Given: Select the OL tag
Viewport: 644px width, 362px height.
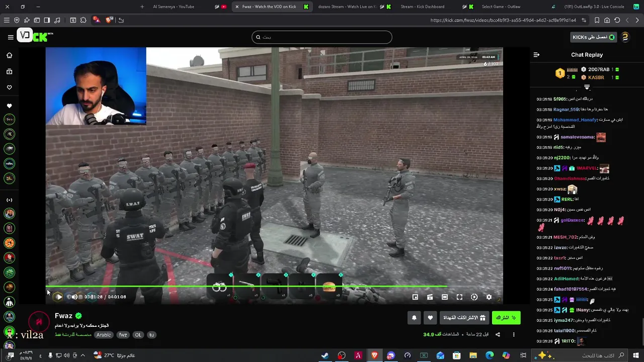Looking at the screenshot, I should coord(138,335).
